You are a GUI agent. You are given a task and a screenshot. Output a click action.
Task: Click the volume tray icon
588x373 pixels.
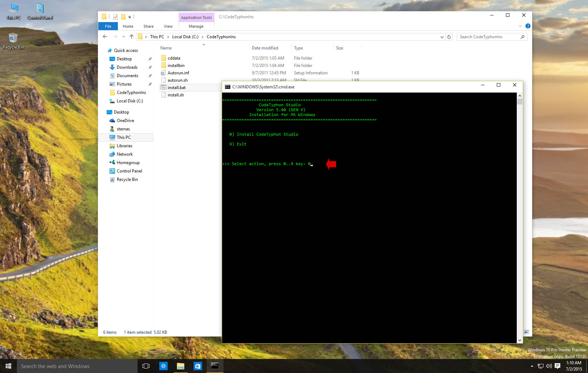[549, 366]
